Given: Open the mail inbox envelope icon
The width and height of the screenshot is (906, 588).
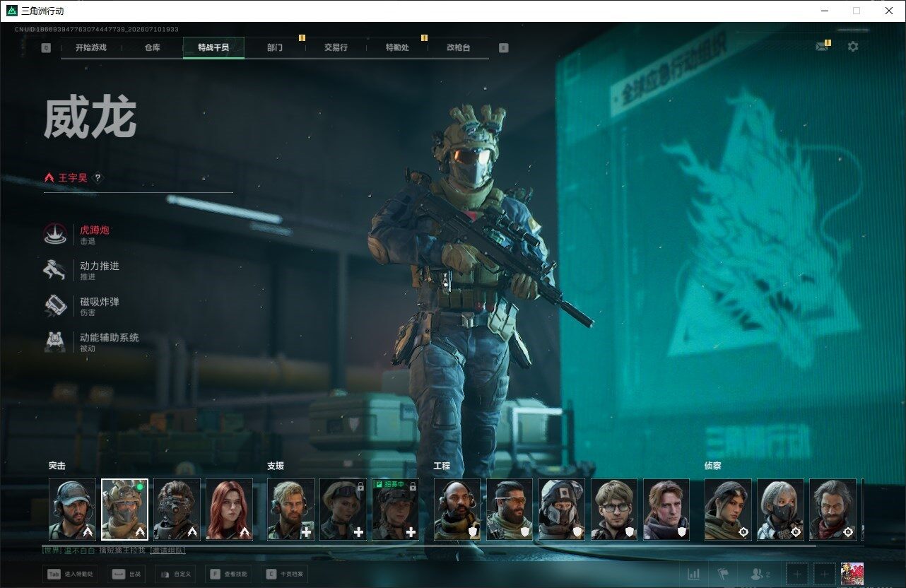Looking at the screenshot, I should click(x=821, y=47).
